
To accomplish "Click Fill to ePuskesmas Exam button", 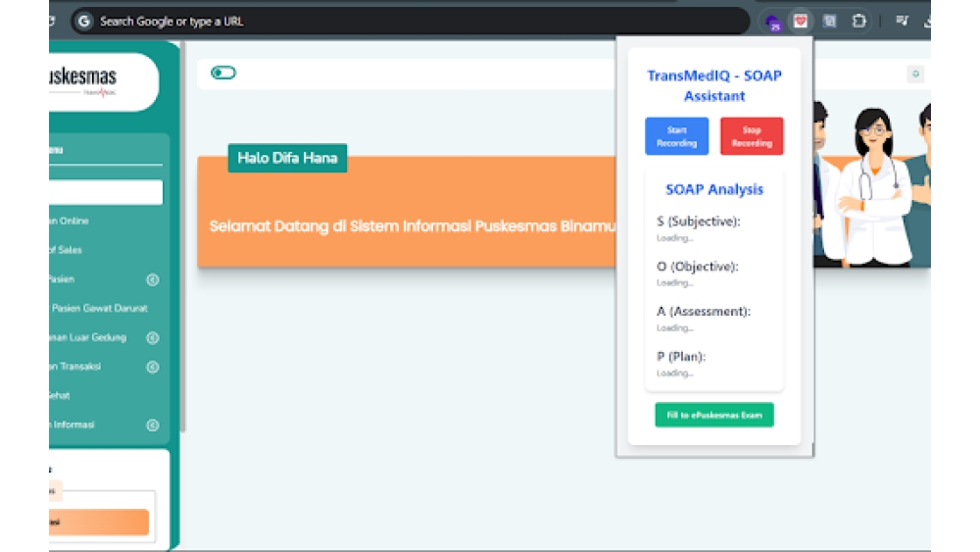I will point(714,416).
